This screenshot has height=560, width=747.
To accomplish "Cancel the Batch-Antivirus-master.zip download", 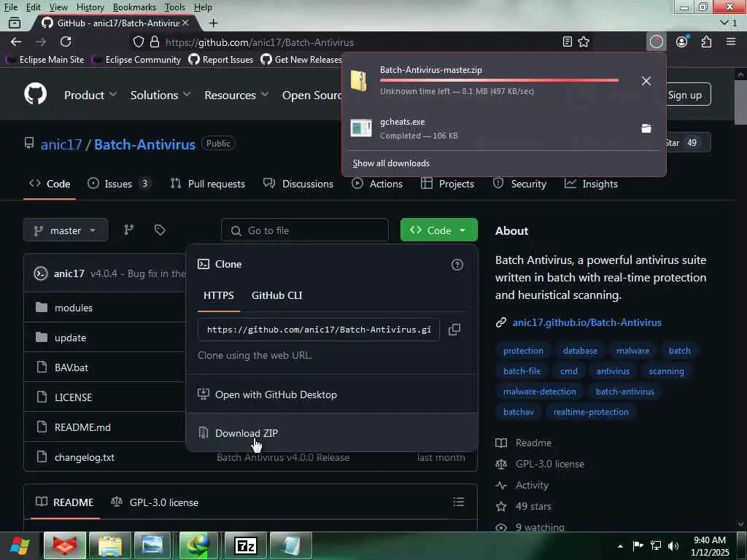I will tap(646, 81).
